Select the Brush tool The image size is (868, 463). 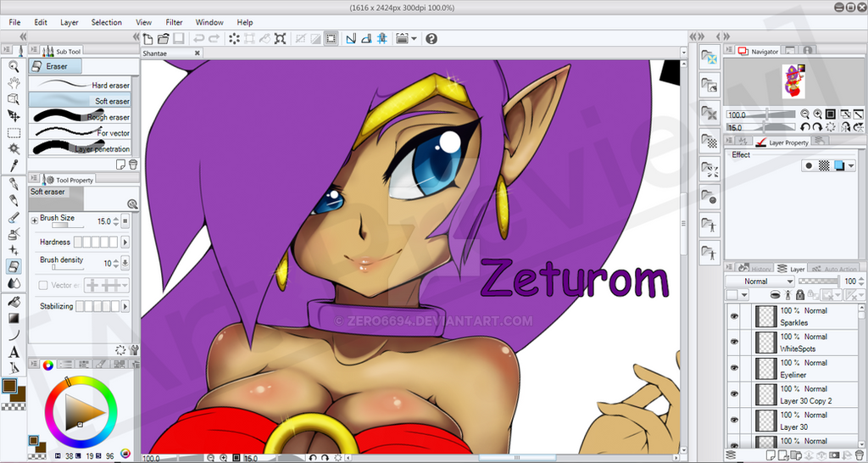(14, 218)
